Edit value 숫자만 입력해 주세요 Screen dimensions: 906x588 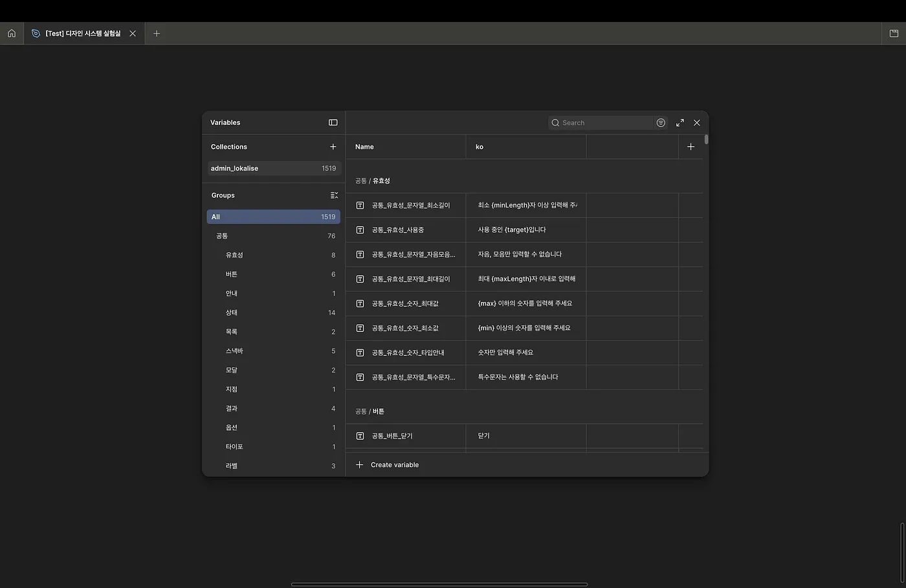505,353
